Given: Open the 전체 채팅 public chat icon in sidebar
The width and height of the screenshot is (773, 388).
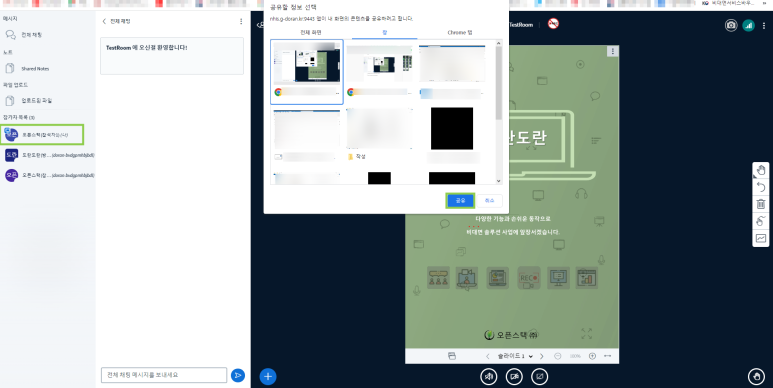Looking at the screenshot, I should (10, 35).
